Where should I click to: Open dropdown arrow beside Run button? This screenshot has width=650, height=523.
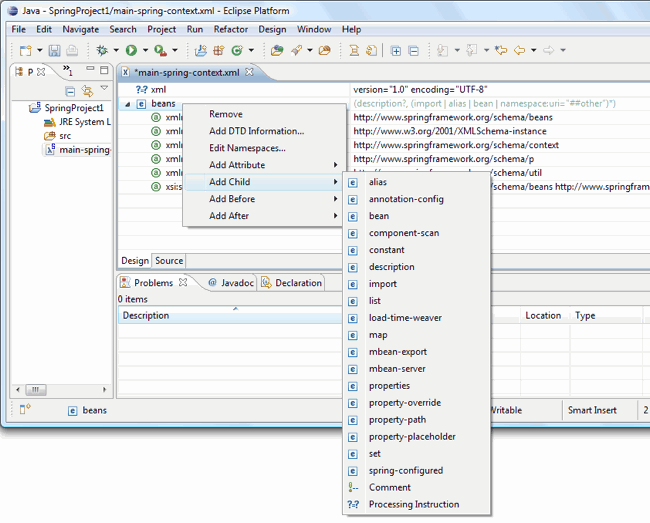144,51
